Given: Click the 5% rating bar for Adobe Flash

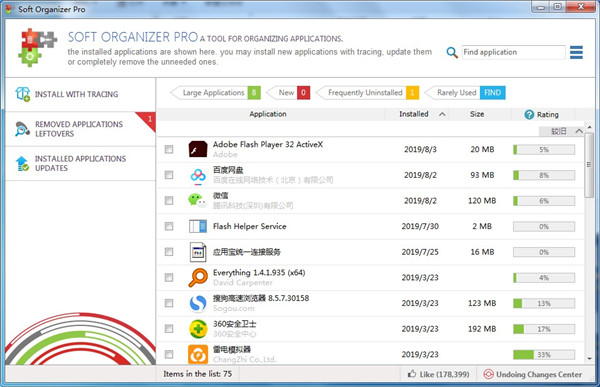Looking at the screenshot, I should 544,150.
